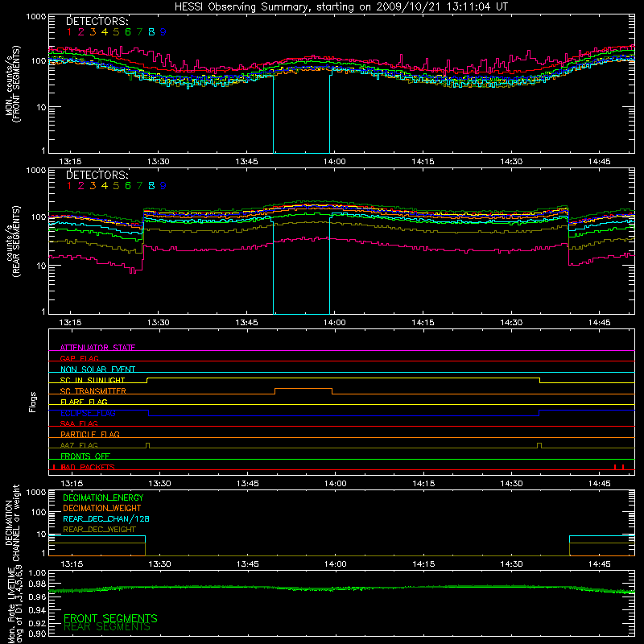Viewport: 644px width, 644px height.
Task: Select detector number 6 in the front segments legend
Action: [x=128, y=32]
